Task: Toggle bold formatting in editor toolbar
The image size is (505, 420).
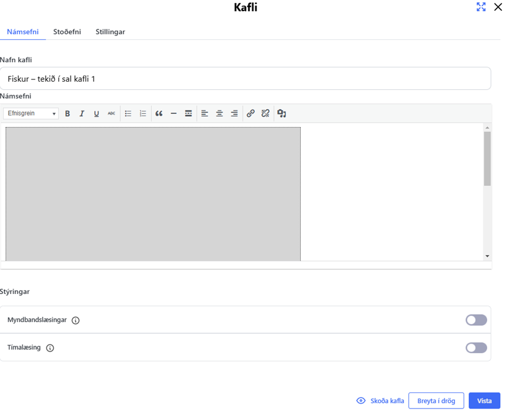Action: [x=67, y=114]
